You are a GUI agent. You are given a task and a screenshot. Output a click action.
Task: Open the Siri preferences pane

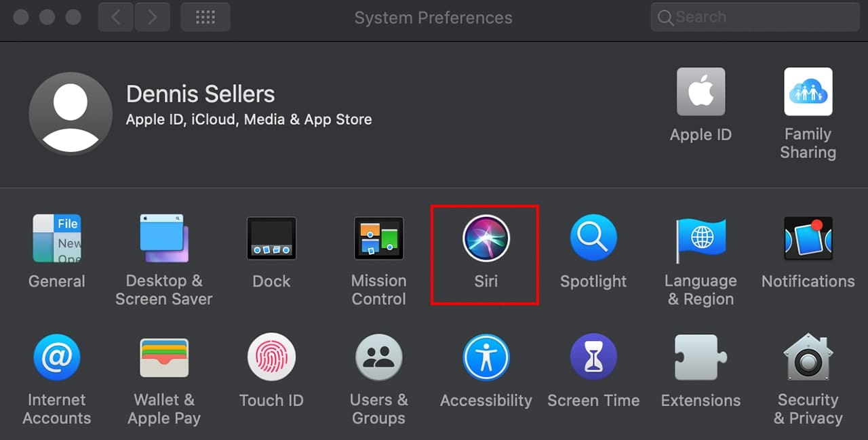coord(486,239)
